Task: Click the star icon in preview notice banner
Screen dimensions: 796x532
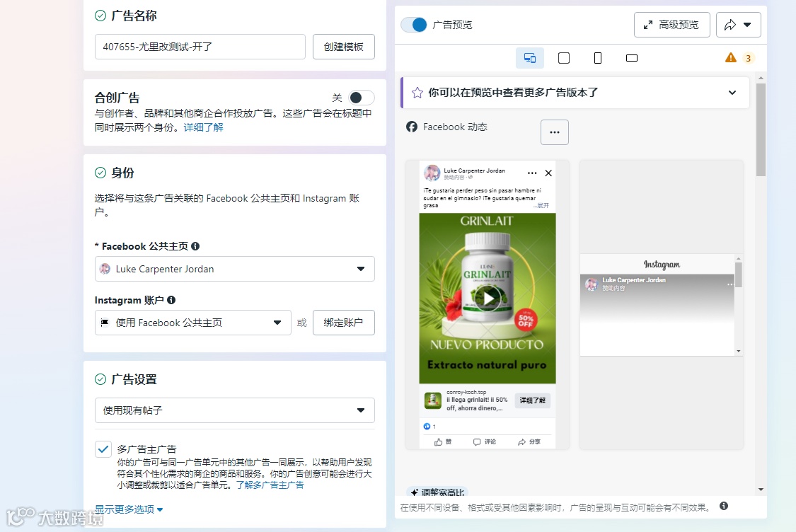Action: coord(417,93)
